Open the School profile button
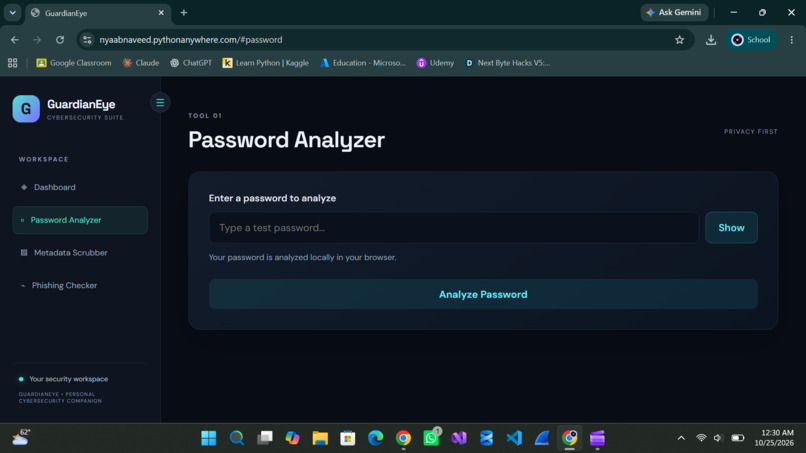 (x=751, y=40)
